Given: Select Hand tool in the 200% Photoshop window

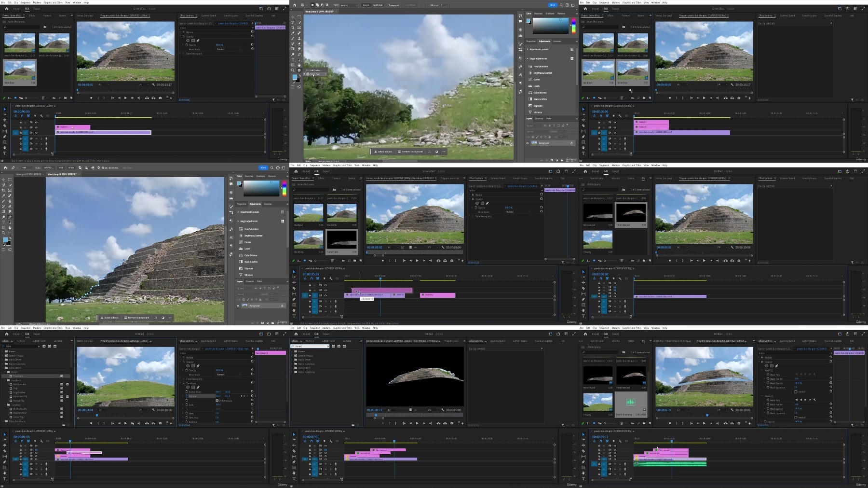Looking at the screenshot, I should point(299,65).
